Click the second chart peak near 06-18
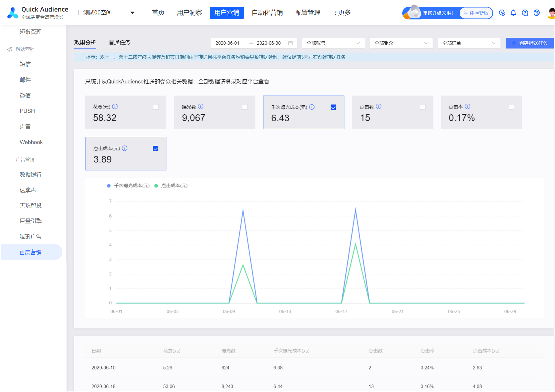The height and width of the screenshot is (392, 555). tap(355, 209)
